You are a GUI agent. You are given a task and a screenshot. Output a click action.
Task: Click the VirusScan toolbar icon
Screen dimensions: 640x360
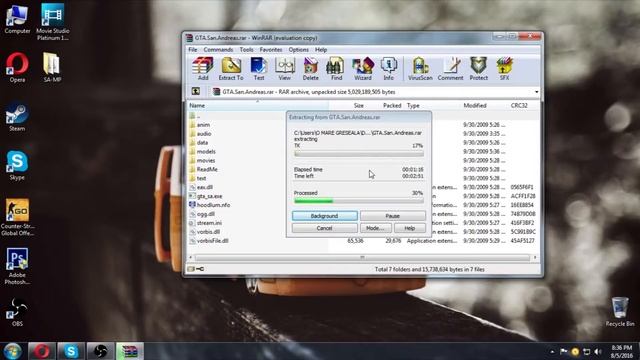(420, 69)
